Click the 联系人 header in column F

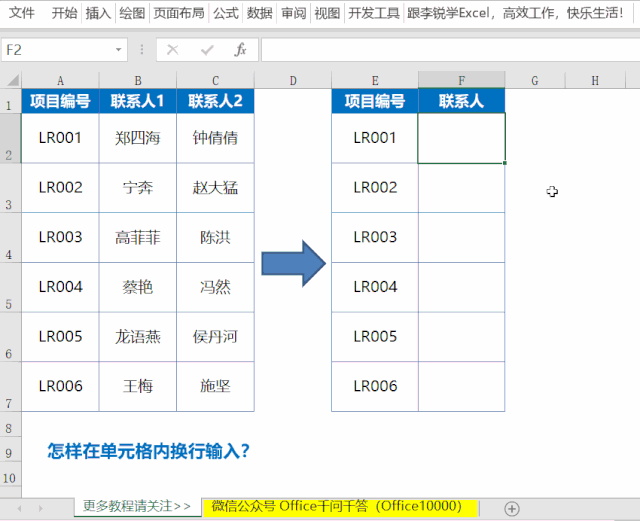click(x=462, y=101)
